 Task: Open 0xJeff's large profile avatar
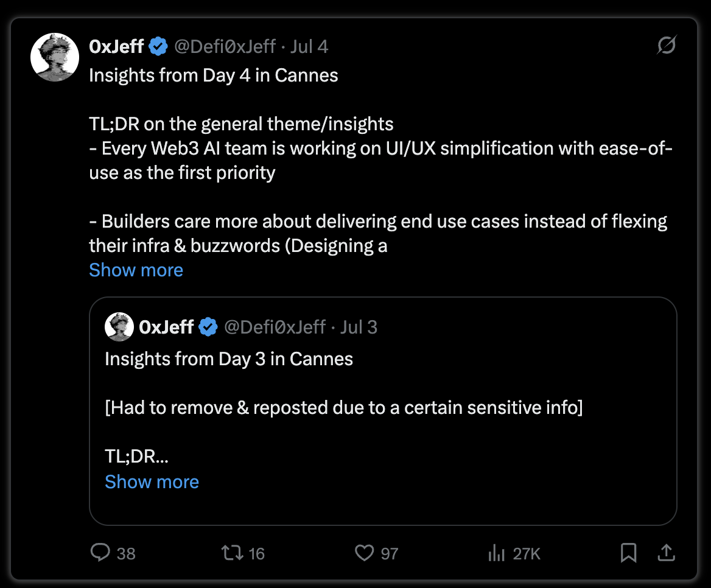tap(55, 57)
